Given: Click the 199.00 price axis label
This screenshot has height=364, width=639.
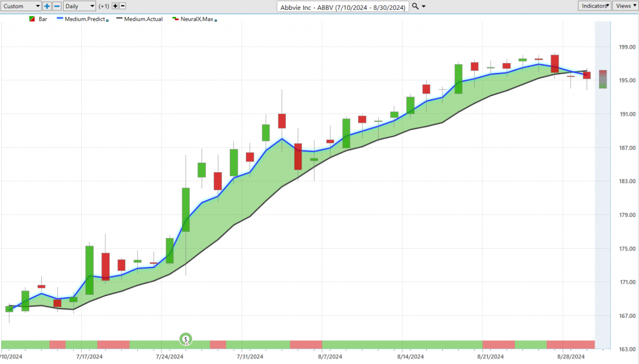Looking at the screenshot, I should point(627,47).
